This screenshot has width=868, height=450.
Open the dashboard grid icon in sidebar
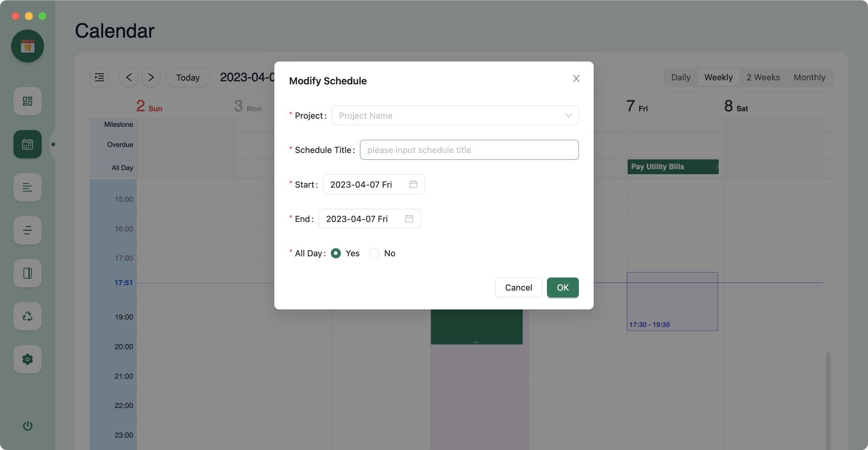[27, 101]
